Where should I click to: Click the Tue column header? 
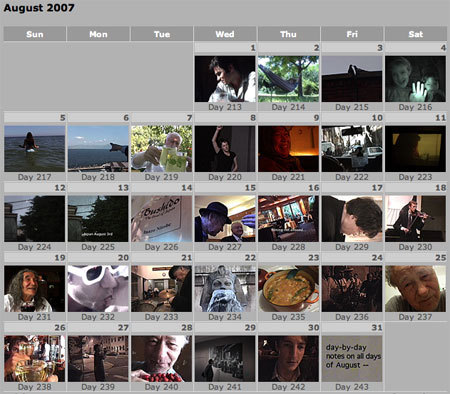click(x=162, y=34)
